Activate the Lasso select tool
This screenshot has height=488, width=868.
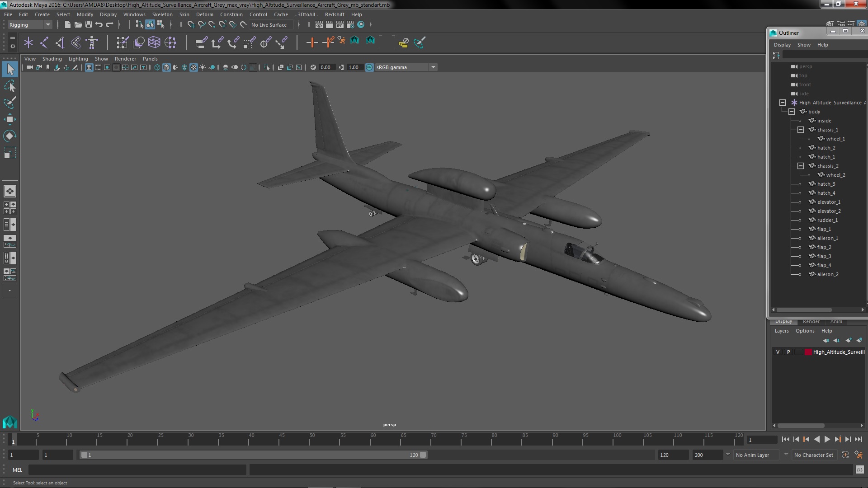[10, 86]
